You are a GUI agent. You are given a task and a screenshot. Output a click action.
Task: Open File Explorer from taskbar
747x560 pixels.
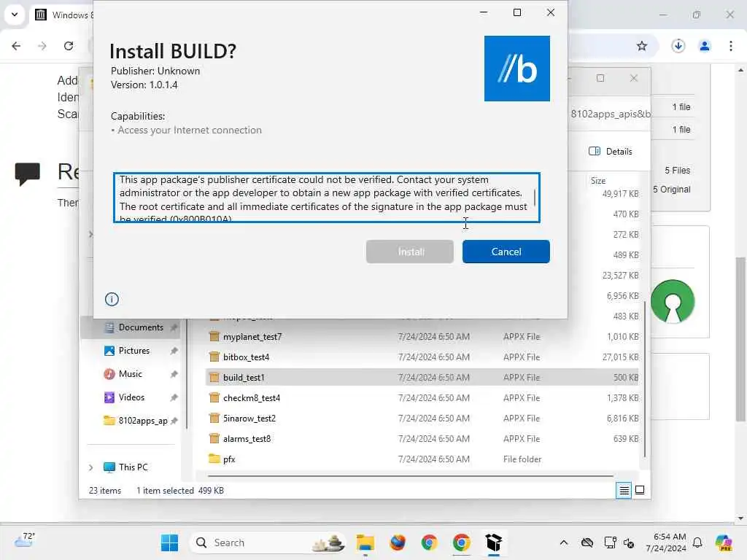pyautogui.click(x=365, y=542)
